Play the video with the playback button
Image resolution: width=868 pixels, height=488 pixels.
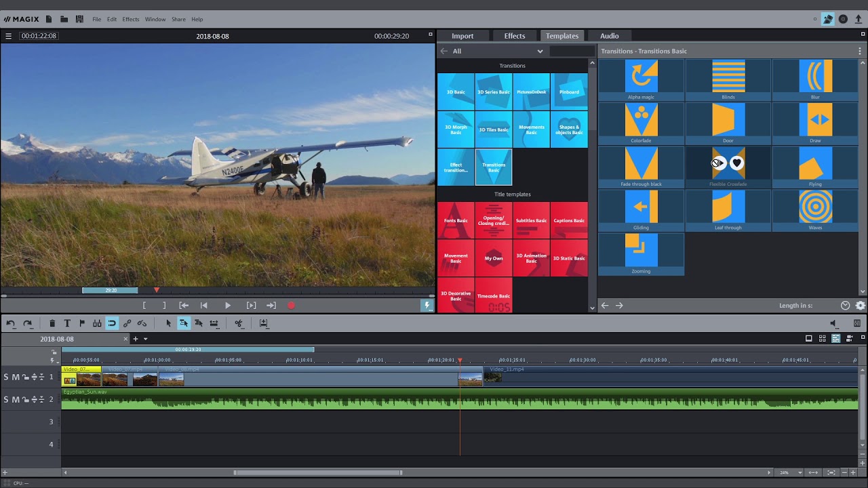(227, 305)
